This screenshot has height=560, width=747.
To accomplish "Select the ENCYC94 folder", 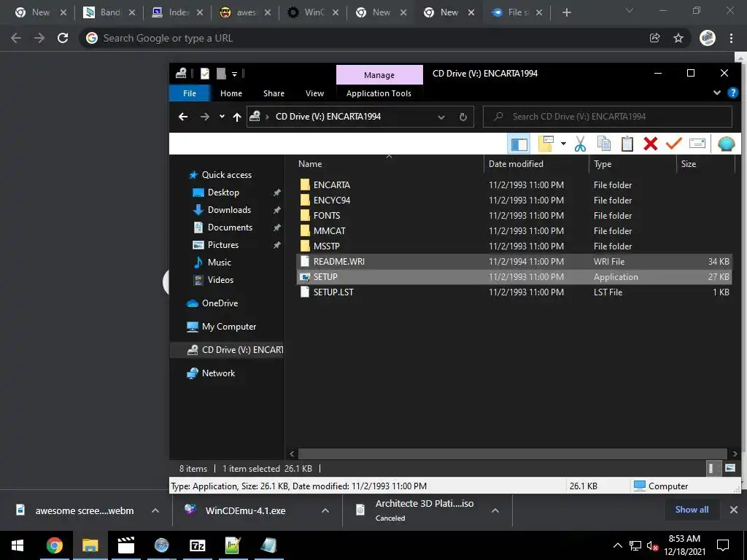I will pyautogui.click(x=514, y=200).
